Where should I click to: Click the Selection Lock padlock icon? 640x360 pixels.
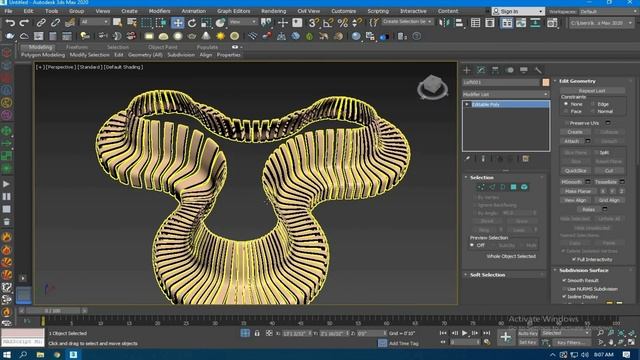point(257,333)
